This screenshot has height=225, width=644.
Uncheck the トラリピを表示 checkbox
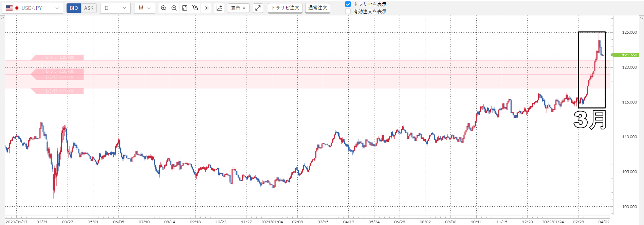tap(348, 4)
